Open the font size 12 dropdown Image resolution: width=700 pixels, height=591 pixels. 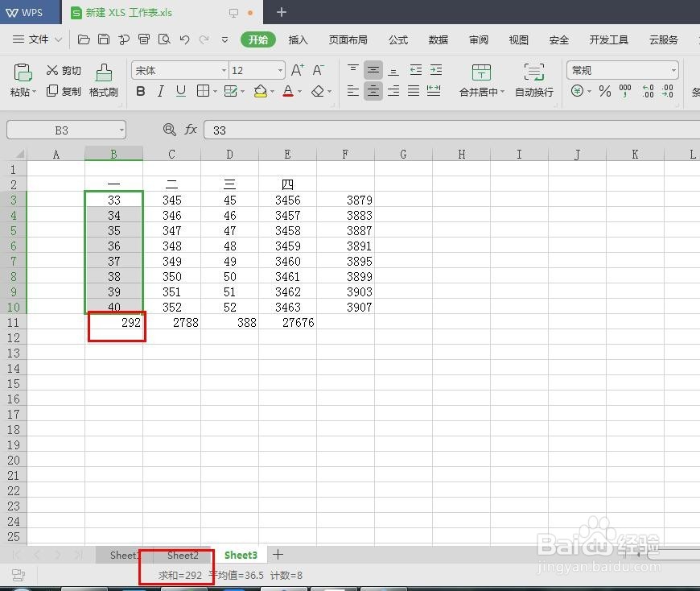280,71
